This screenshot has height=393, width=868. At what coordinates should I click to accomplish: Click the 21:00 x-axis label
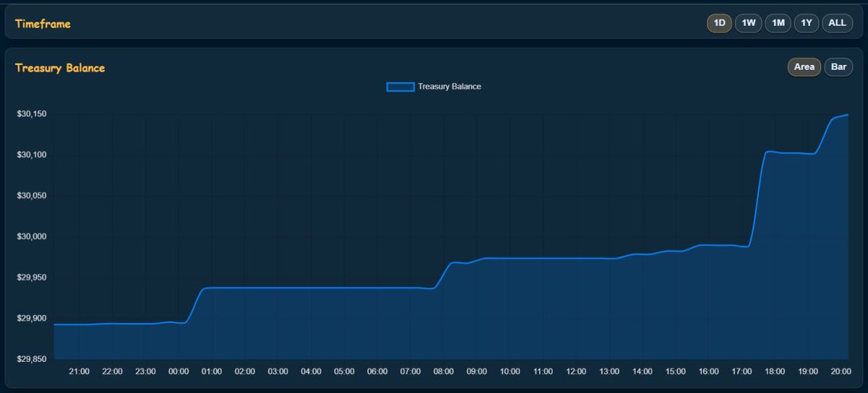click(x=80, y=371)
